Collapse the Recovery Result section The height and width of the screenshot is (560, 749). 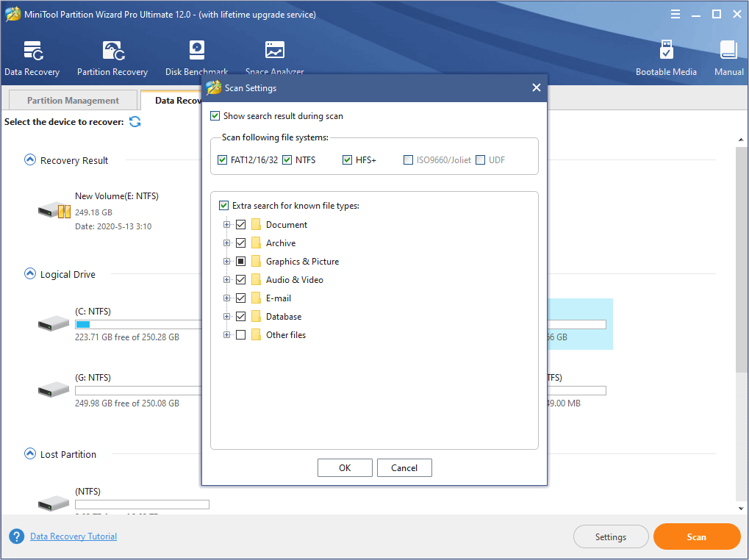tap(30, 160)
